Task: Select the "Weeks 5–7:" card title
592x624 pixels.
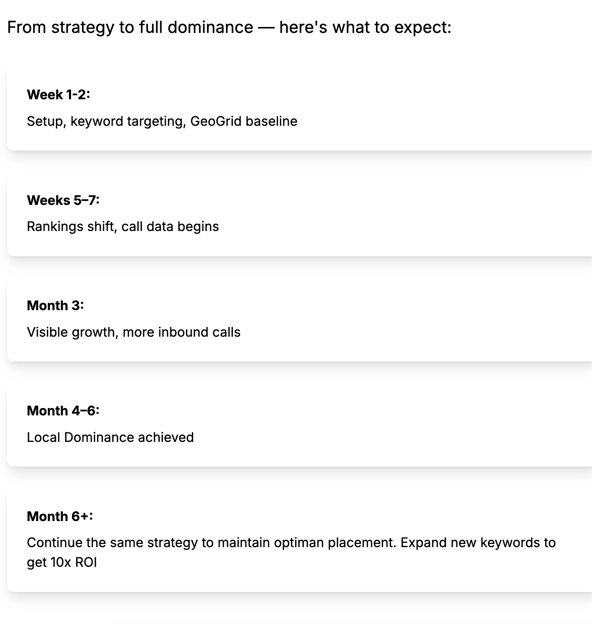Action: coord(63,200)
